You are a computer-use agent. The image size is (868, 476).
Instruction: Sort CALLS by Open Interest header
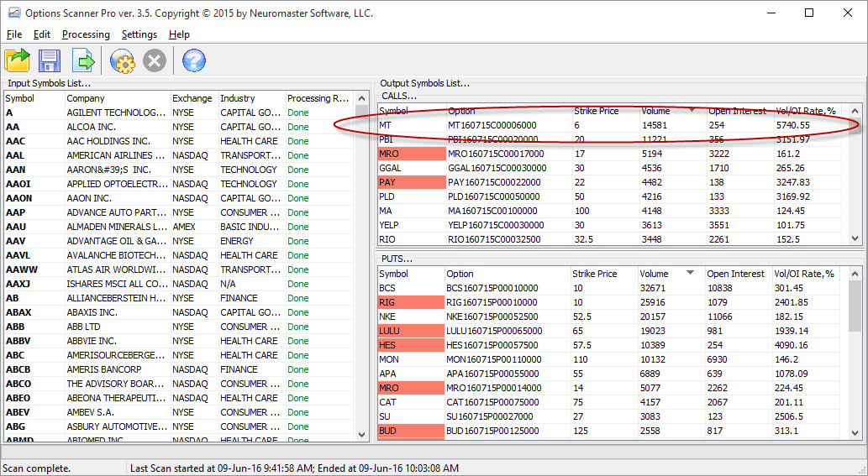coord(740,111)
